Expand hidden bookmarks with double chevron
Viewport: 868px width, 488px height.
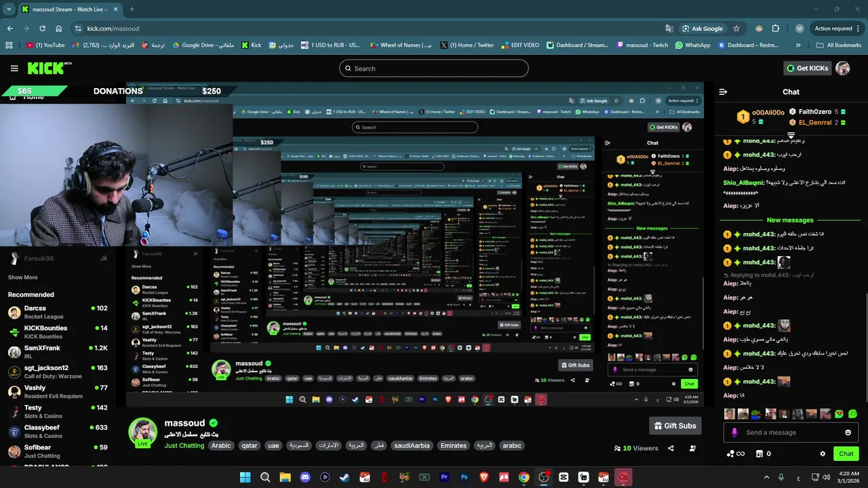(798, 45)
